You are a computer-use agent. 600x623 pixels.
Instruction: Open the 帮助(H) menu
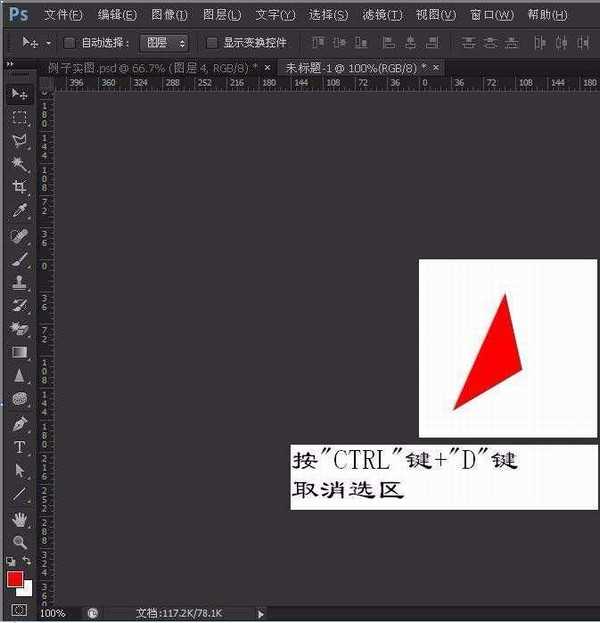tap(547, 15)
